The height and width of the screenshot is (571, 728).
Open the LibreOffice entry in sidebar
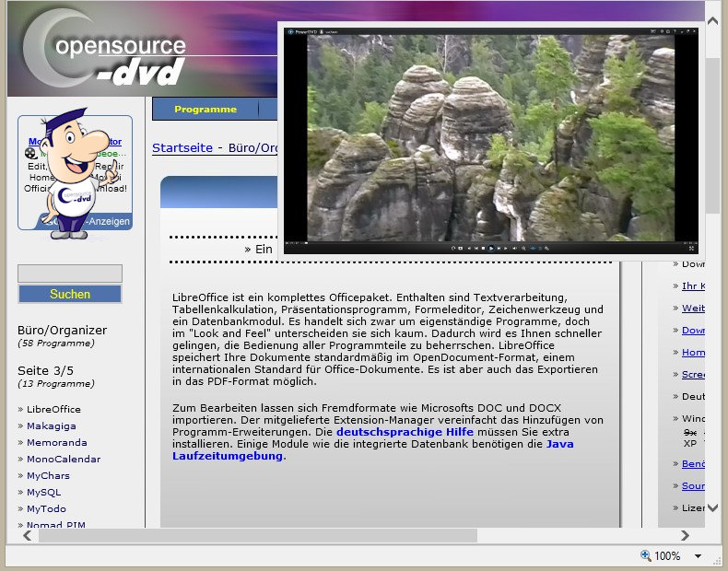coord(53,409)
